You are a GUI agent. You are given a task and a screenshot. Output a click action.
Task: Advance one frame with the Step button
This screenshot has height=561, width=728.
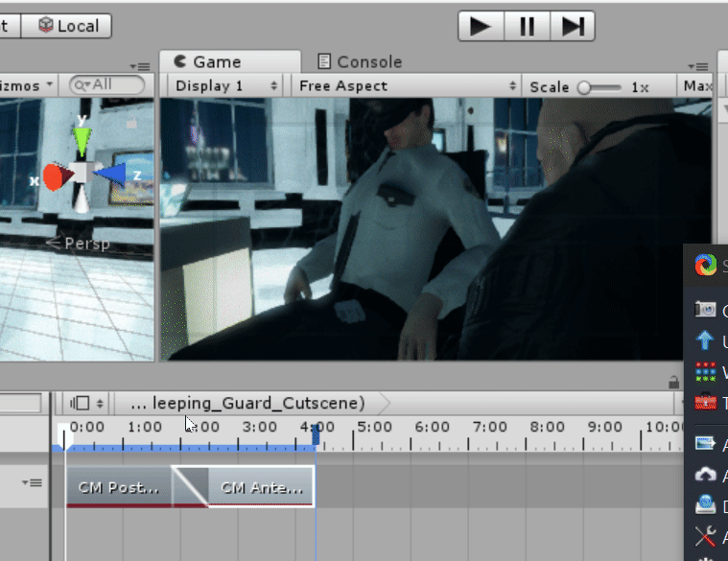tap(573, 27)
